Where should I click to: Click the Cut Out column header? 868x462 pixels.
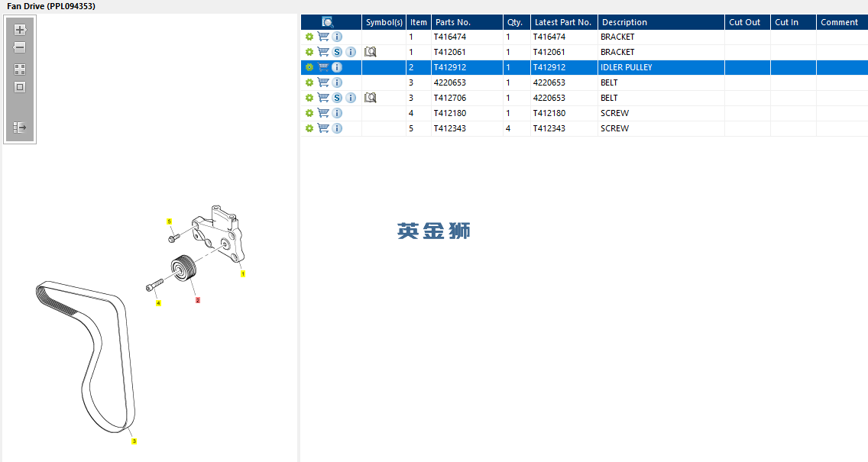(748, 22)
